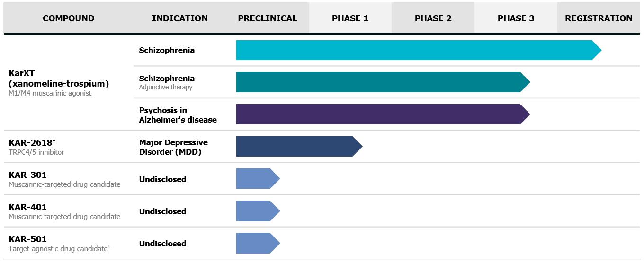This screenshot has height=263, width=644.
Task: Click the KAR-401 compound name
Action: click(28, 207)
